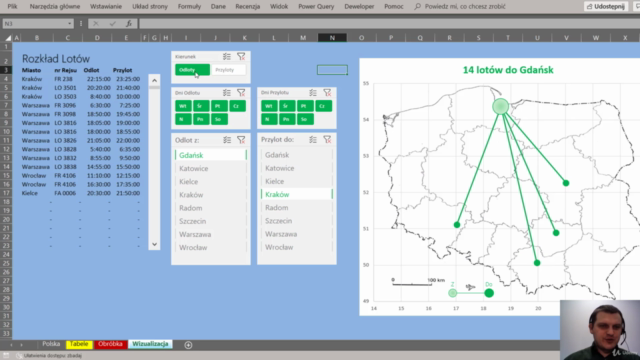Click the Miasto column header cell
640x360 pixels.
tap(31, 70)
